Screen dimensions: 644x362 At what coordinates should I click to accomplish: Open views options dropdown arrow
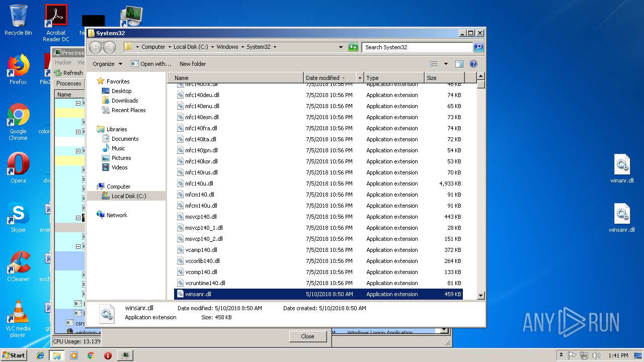[x=446, y=64]
